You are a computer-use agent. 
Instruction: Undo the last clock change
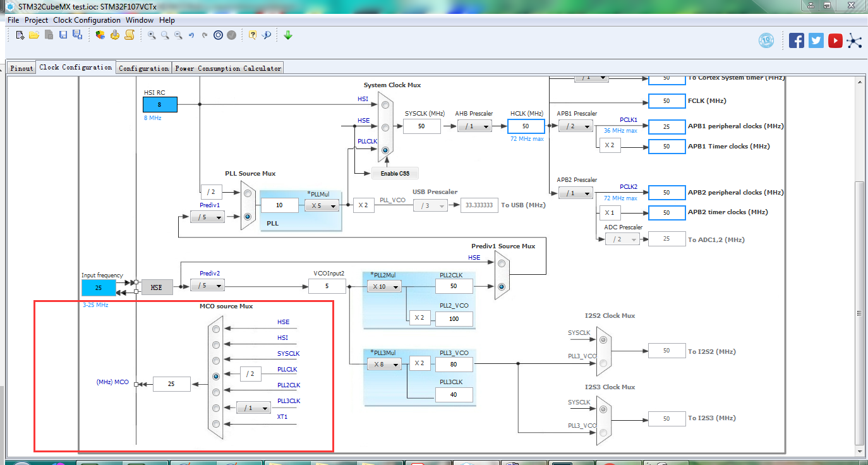[191, 35]
